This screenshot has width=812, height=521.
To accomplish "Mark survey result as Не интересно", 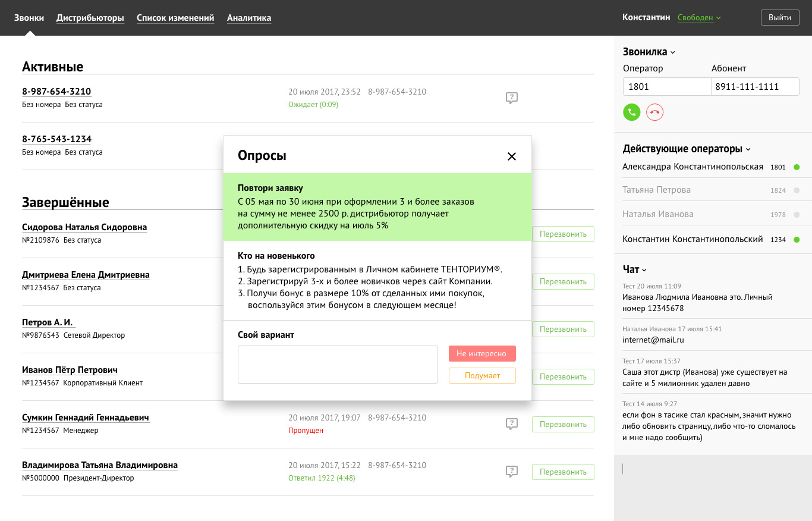I will click(482, 353).
